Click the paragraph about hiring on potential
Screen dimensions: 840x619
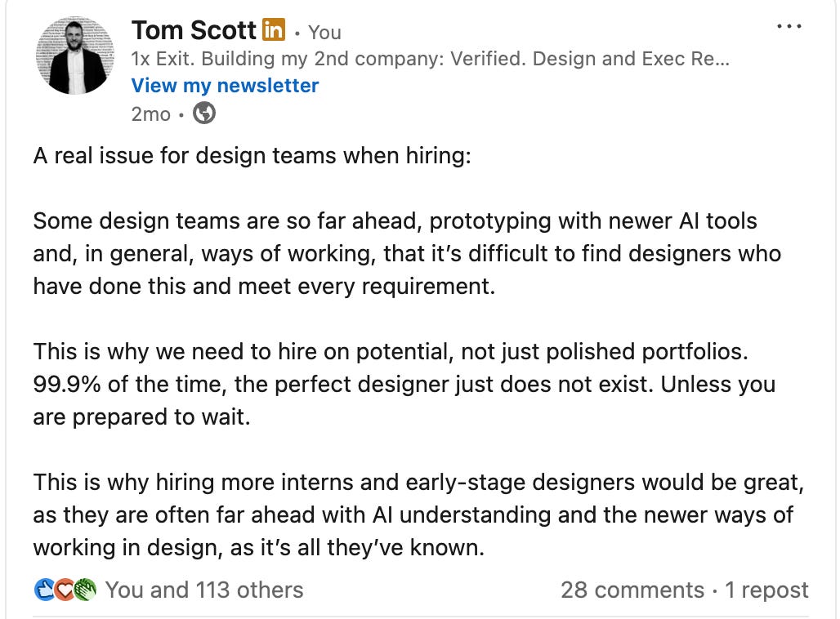point(404,384)
